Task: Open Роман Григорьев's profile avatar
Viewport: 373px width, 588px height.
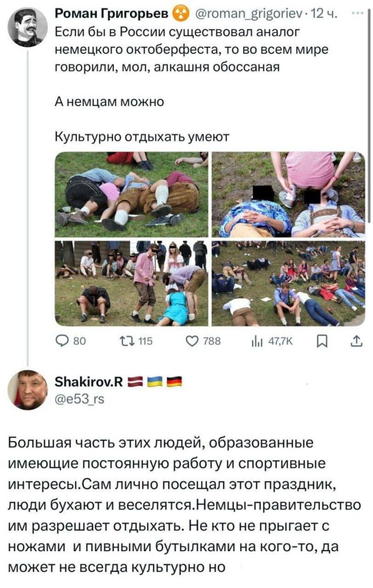Action: coord(28,27)
